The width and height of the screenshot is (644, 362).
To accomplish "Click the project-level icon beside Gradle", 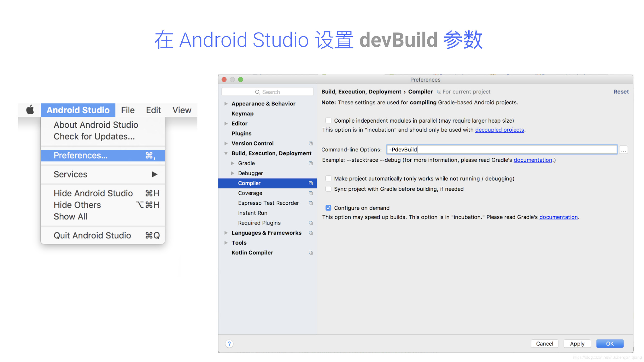I will point(311,163).
